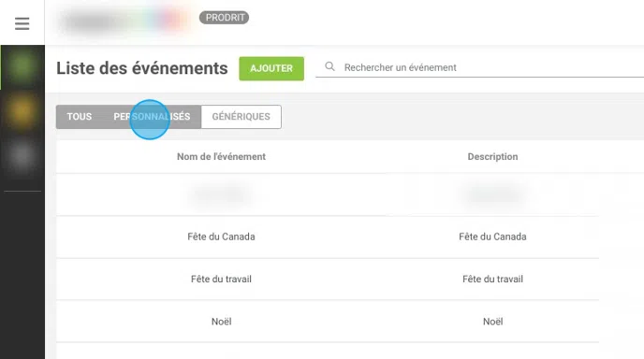Select the GÉNÉRIQUES tab
This screenshot has height=359, width=644.
(241, 117)
